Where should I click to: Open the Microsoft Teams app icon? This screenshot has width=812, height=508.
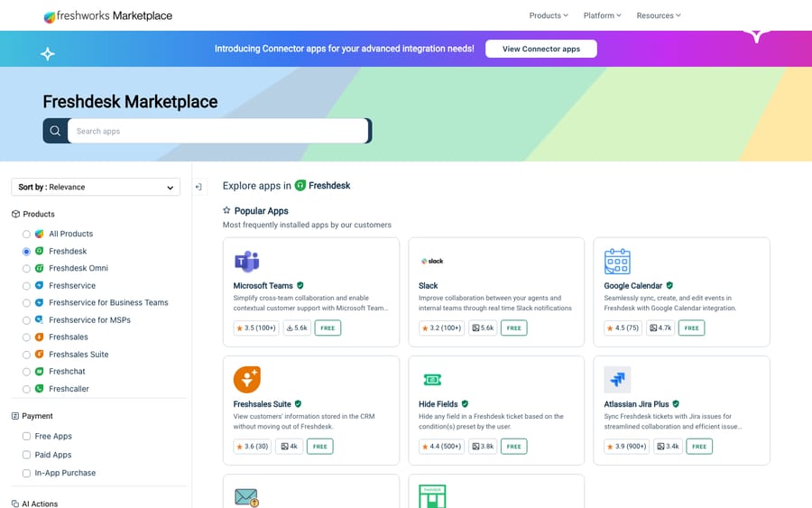coord(247,262)
